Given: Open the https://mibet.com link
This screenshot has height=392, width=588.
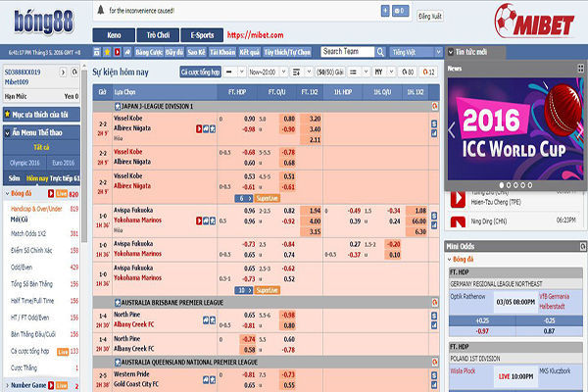Looking at the screenshot, I should (x=255, y=35).
